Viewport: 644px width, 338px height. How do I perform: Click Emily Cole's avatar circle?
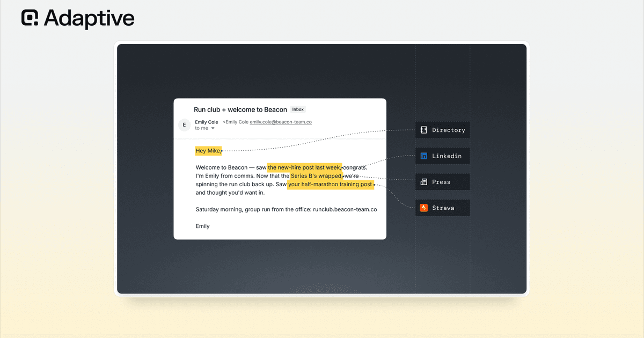point(185,125)
